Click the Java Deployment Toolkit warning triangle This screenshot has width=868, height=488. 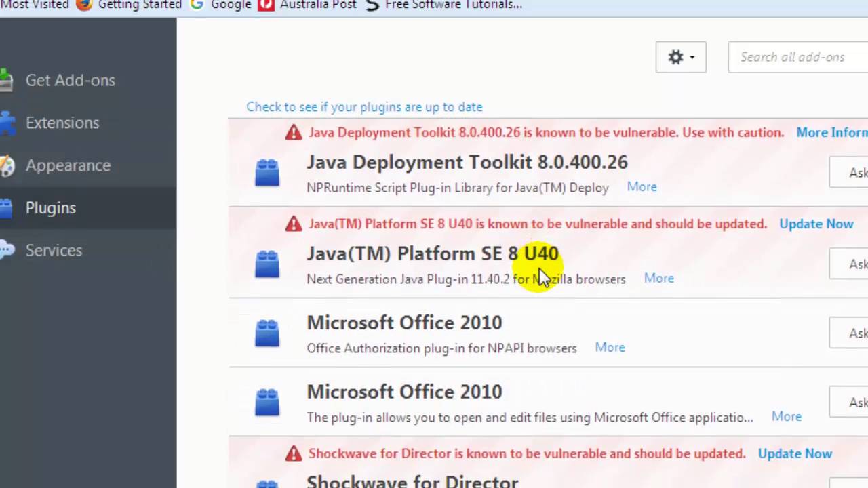click(x=294, y=132)
